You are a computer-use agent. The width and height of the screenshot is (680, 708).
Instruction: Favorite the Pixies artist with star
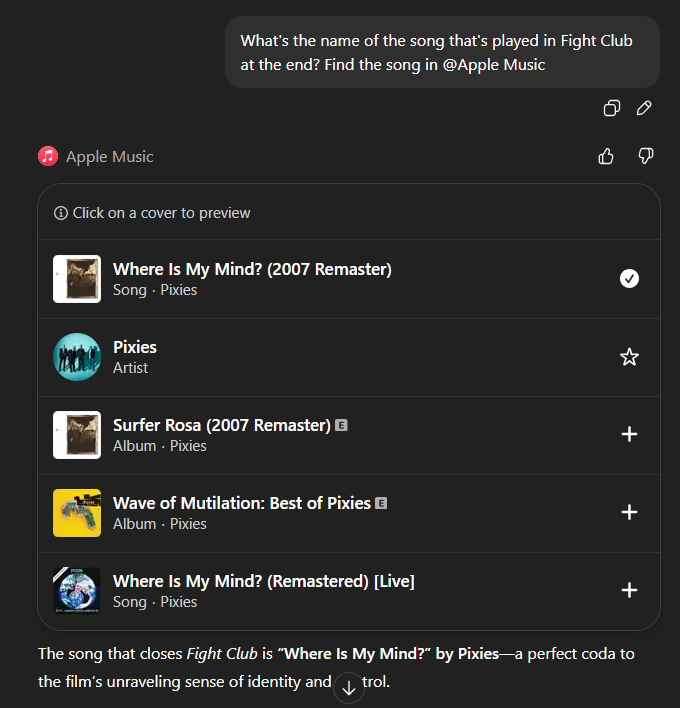(x=629, y=357)
